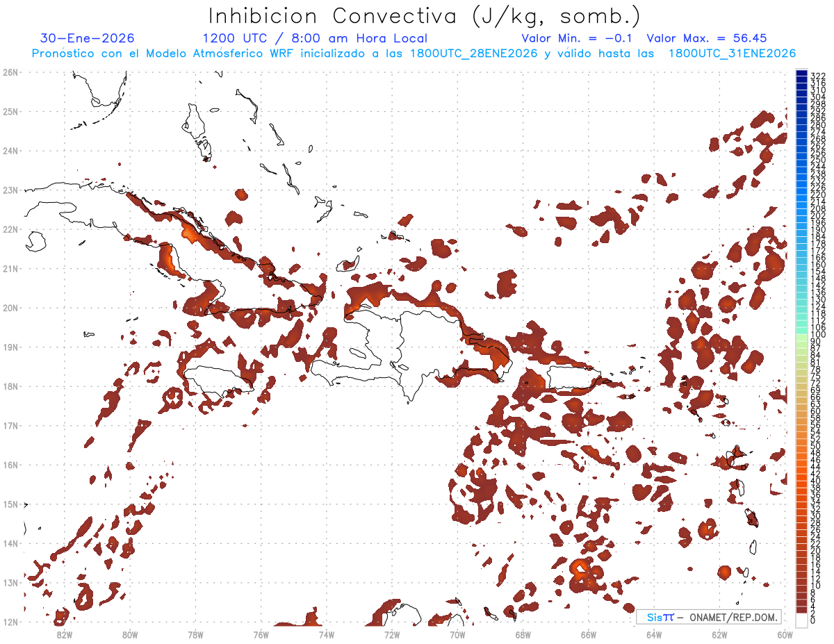Viewport: 834px width, 644px height.
Task: Click the date '30-Ene-2026'
Action: [87, 38]
